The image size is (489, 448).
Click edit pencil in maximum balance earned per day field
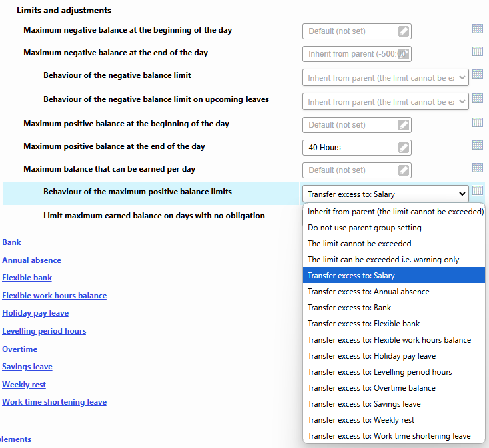coord(404,170)
